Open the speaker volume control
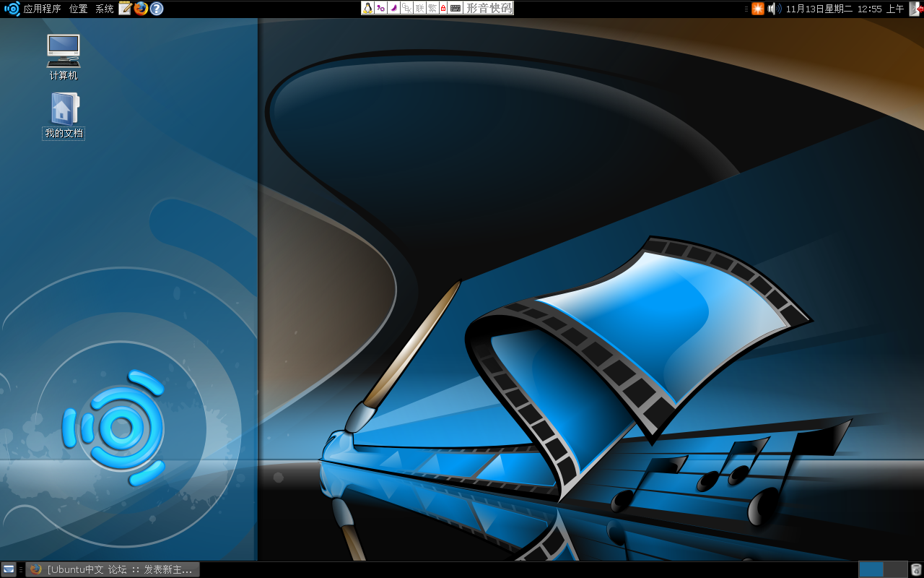 pyautogui.click(x=774, y=9)
